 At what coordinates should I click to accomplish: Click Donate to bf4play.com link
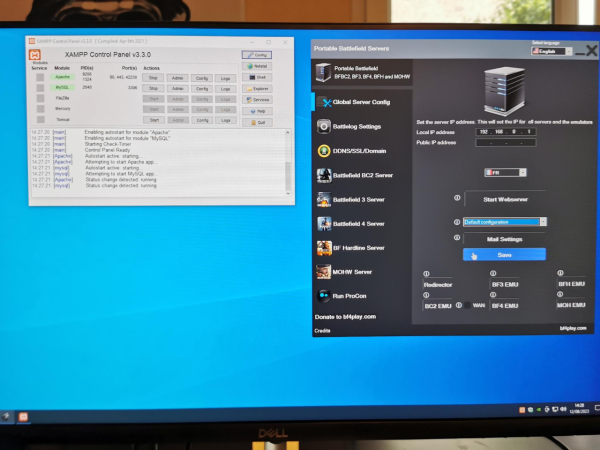[x=345, y=317]
